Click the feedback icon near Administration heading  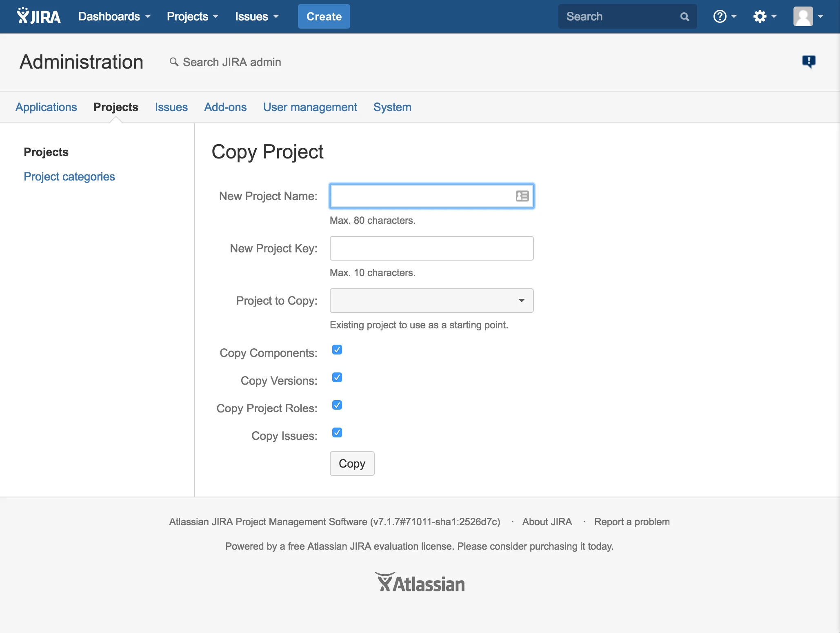tap(809, 62)
